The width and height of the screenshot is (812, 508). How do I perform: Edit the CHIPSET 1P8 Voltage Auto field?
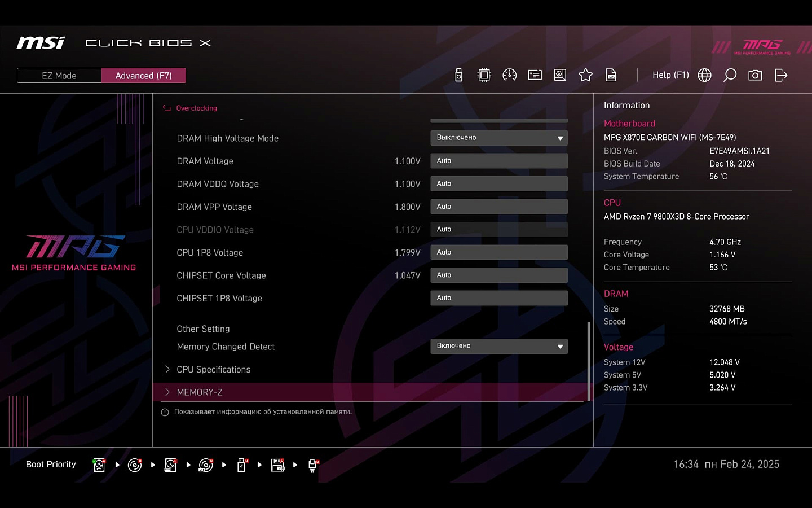point(499,298)
